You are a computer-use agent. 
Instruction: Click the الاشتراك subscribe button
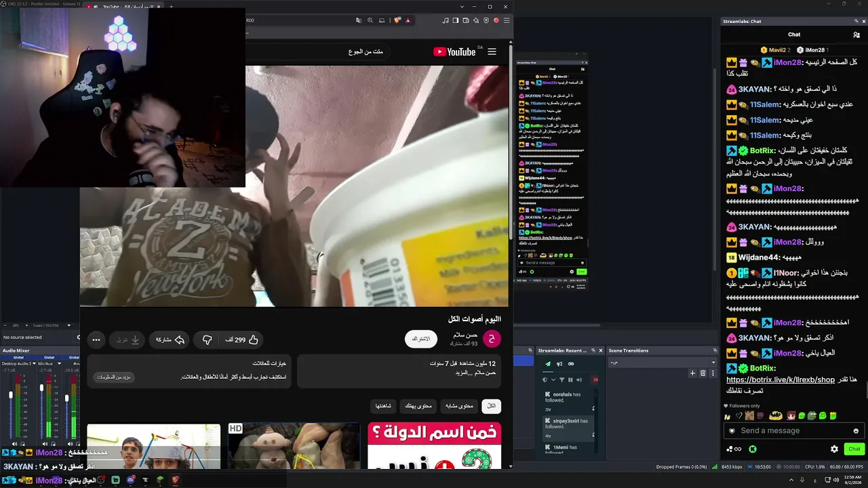(x=421, y=339)
